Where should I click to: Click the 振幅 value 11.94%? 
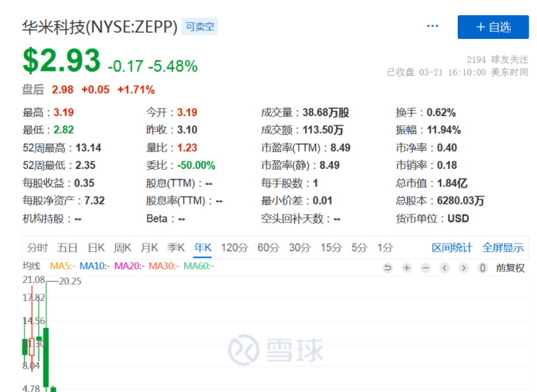(x=443, y=130)
